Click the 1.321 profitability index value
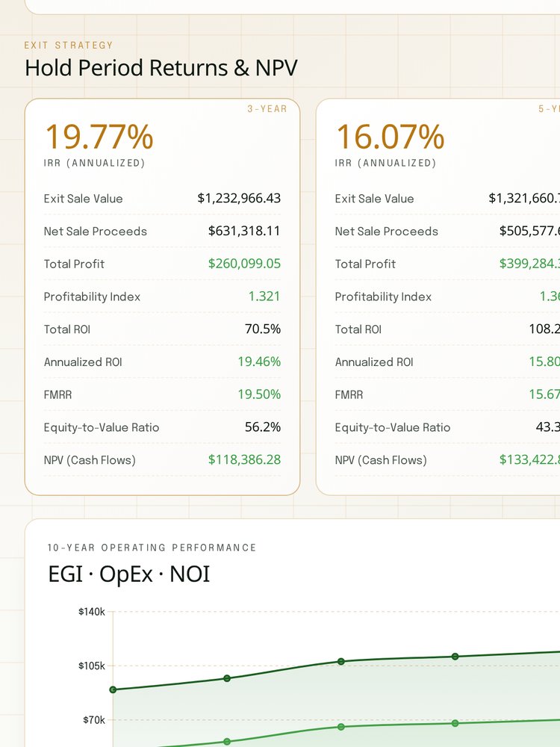This screenshot has width=560, height=747. tap(264, 297)
